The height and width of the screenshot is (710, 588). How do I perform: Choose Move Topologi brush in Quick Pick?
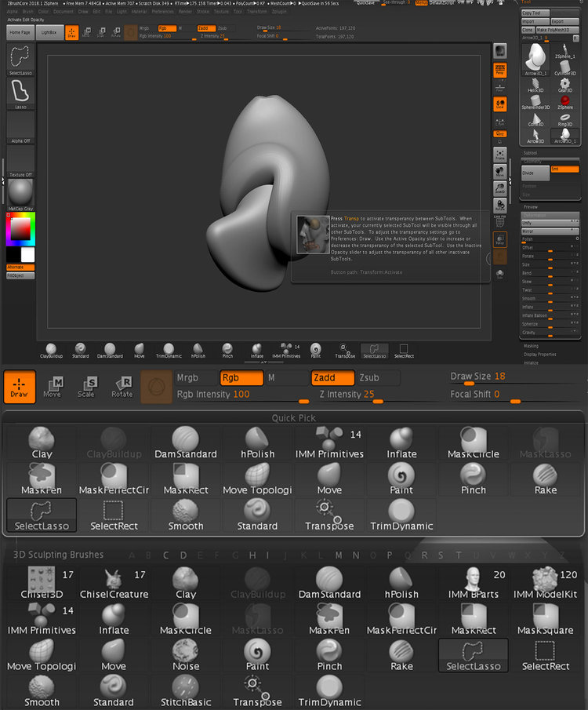click(x=258, y=479)
